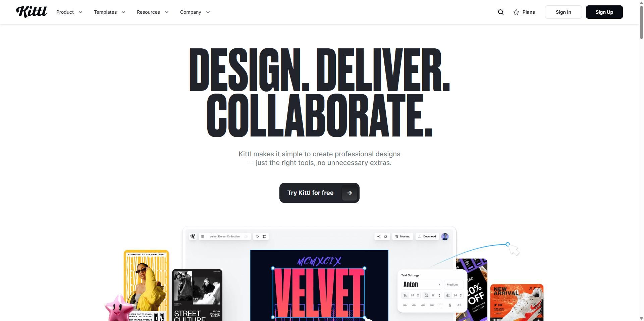Click the page vertical scrollbar
Viewport: 644px width, 321px height.
(641, 160)
